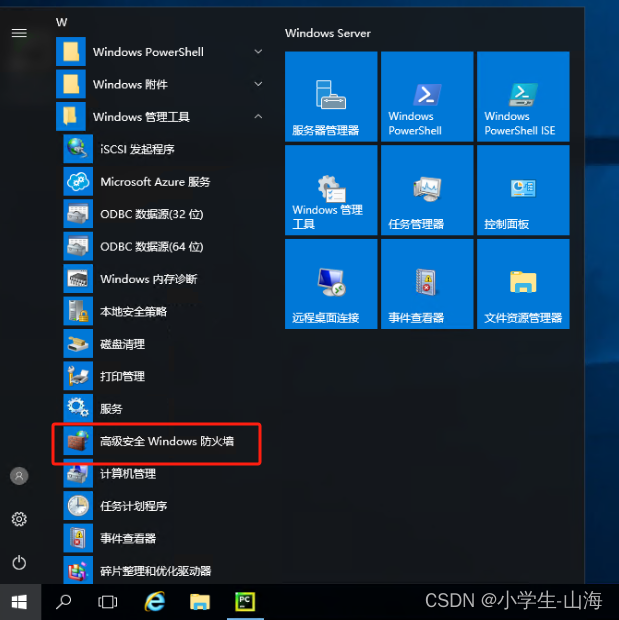Click the 本地安全策略 label
The height and width of the screenshot is (620, 619).
pos(133,312)
